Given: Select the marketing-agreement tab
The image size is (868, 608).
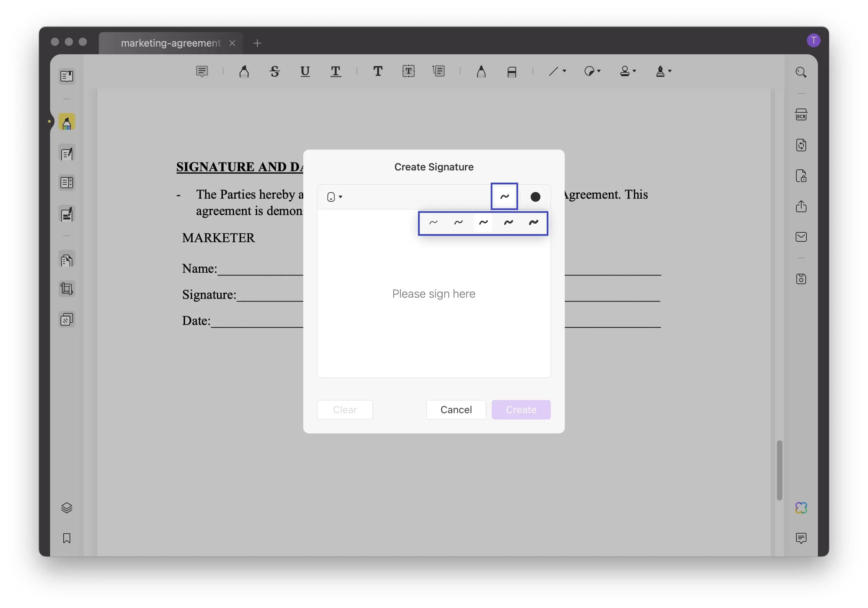Looking at the screenshot, I should pos(168,43).
